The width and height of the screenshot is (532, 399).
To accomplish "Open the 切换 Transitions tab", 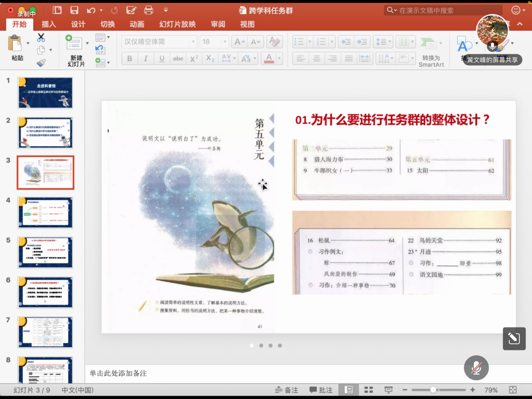I will (107, 24).
